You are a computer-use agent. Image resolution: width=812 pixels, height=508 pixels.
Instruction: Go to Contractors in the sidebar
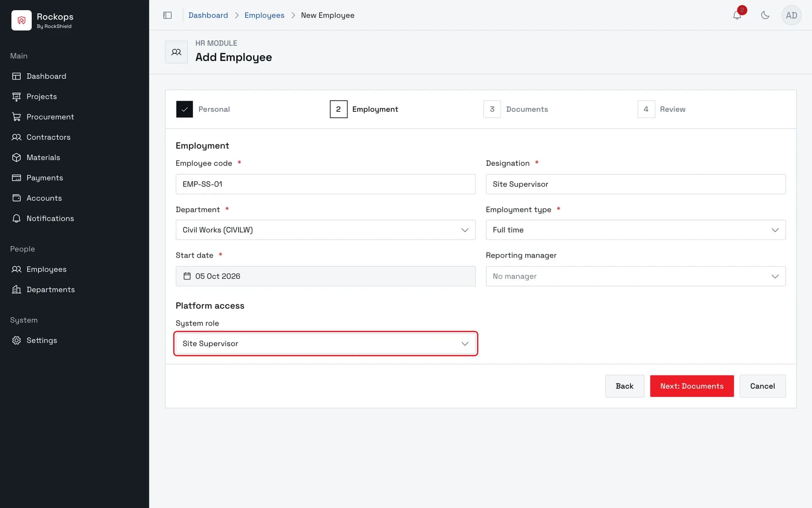coord(48,137)
